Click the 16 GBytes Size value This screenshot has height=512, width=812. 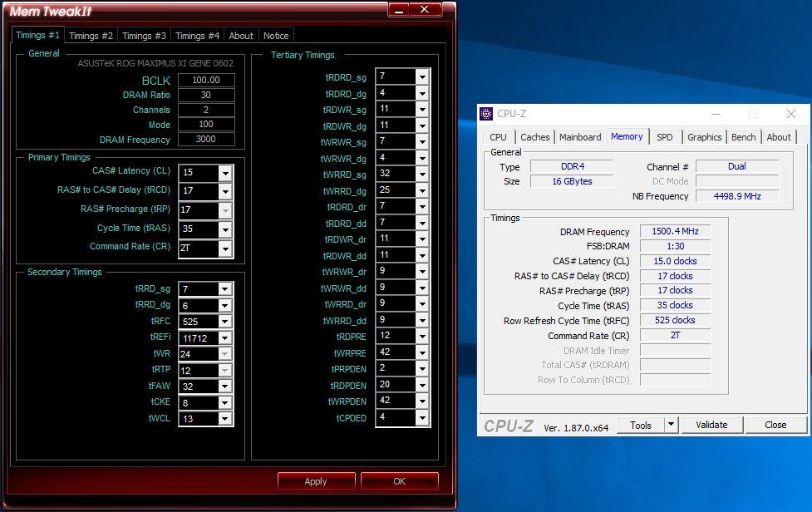pyautogui.click(x=573, y=181)
